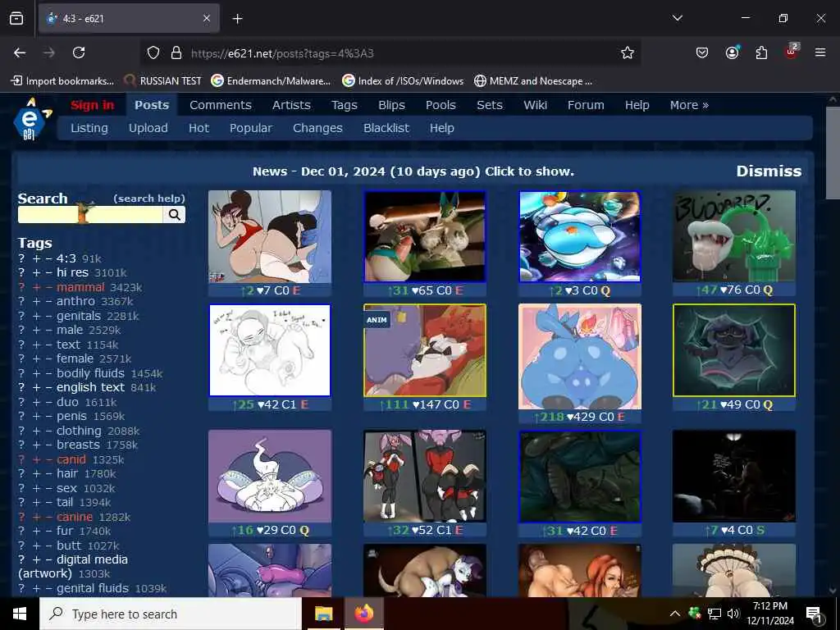Open Help in the top menu row
Screen dimensions: 840x630
637,105
